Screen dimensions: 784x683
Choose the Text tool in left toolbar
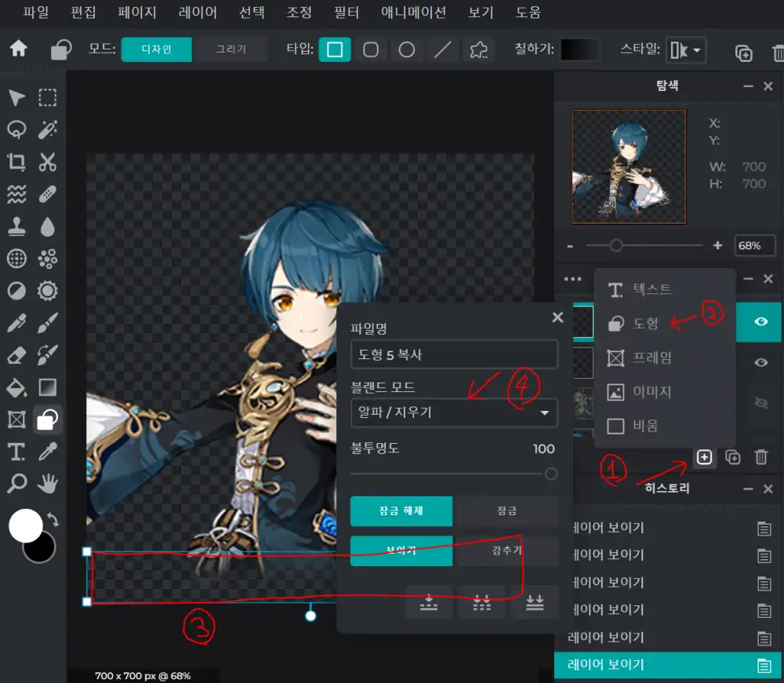16,451
